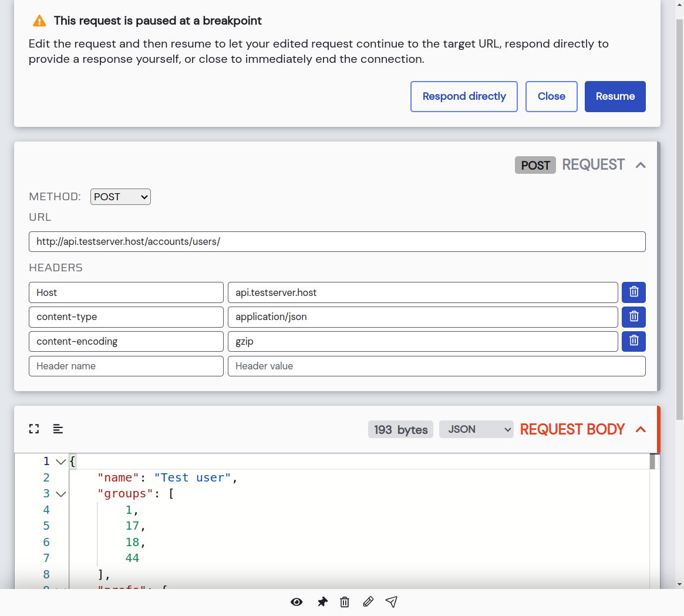The width and height of the screenshot is (684, 616).
Task: Click the paper plane send icon
Action: [392, 602]
